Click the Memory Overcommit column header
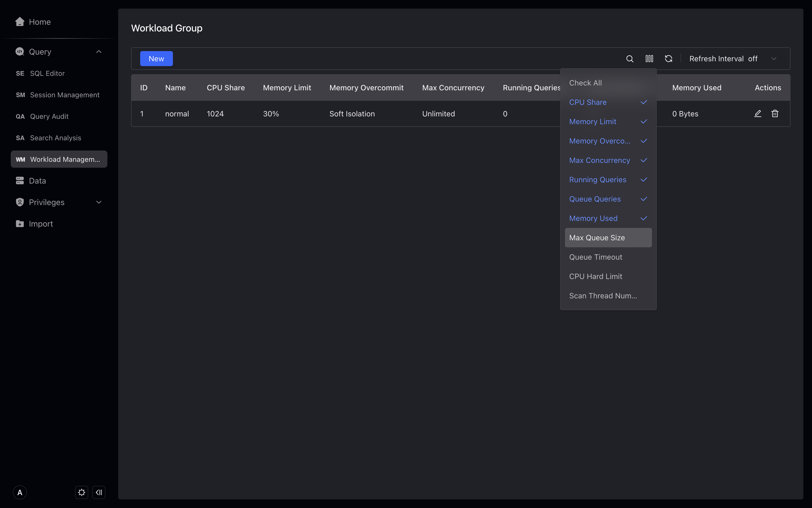This screenshot has height=508, width=812. (367, 88)
